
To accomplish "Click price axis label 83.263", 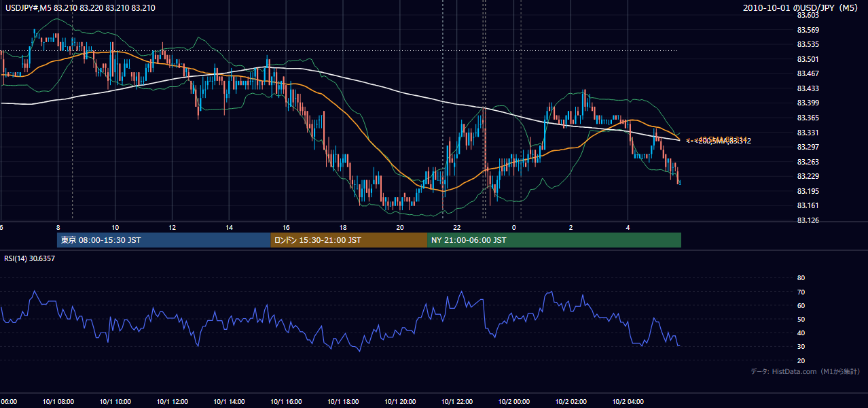I will pos(808,162).
